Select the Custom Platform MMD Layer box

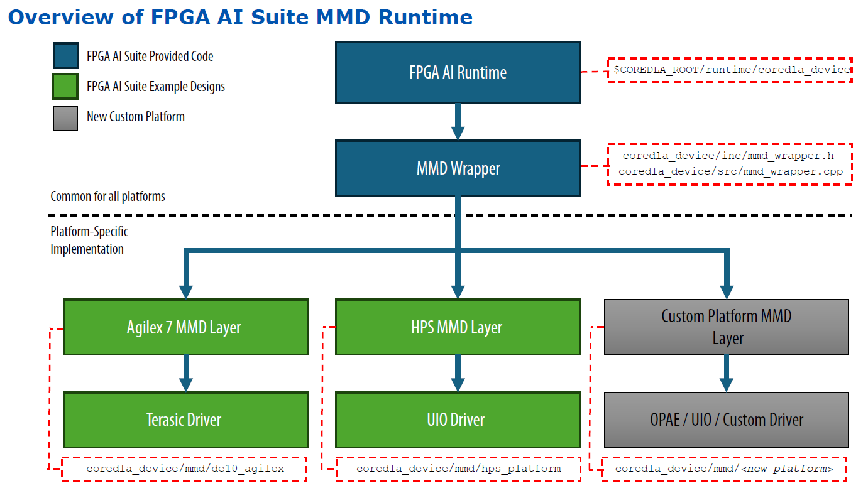point(726,327)
